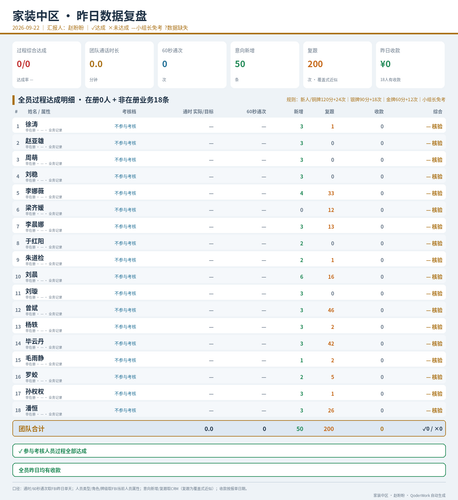Click 新增 value 6 in row 10
Screen dimensions: 458x500
click(x=301, y=277)
